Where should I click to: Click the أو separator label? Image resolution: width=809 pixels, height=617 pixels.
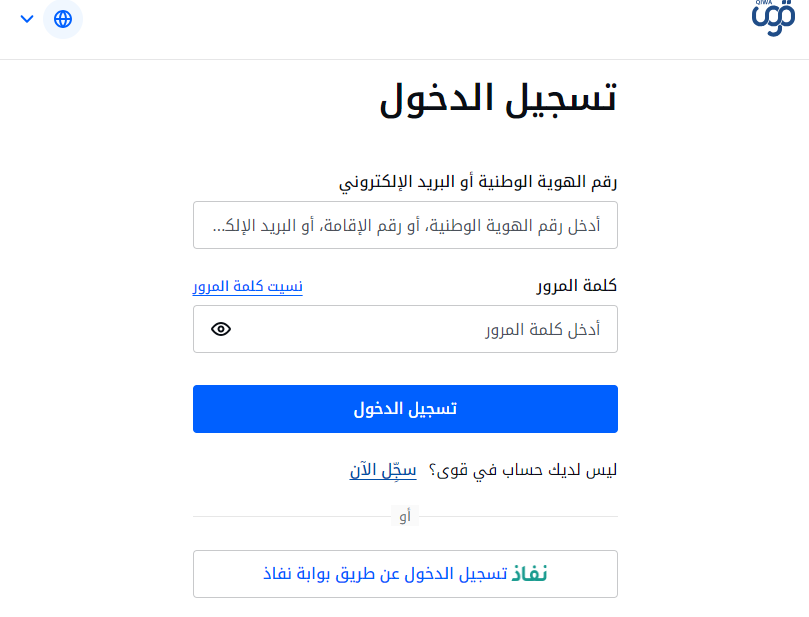click(405, 516)
